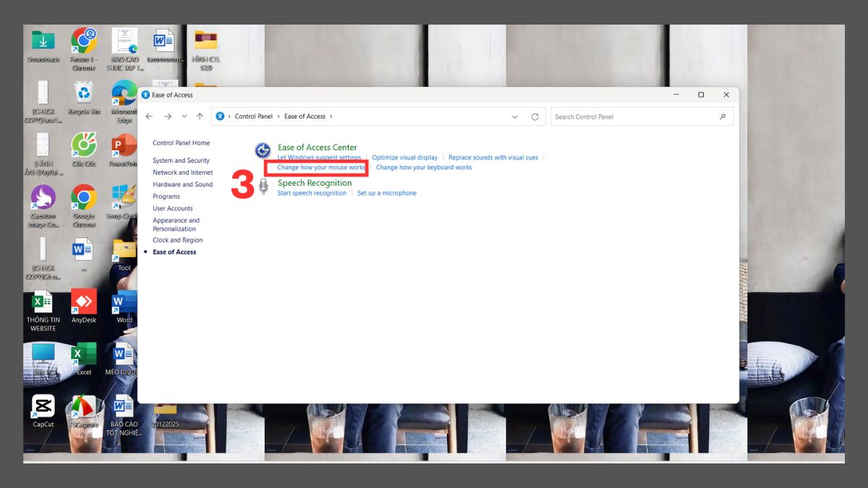868x488 pixels.
Task: Click Set up a microphone link
Action: 387,193
